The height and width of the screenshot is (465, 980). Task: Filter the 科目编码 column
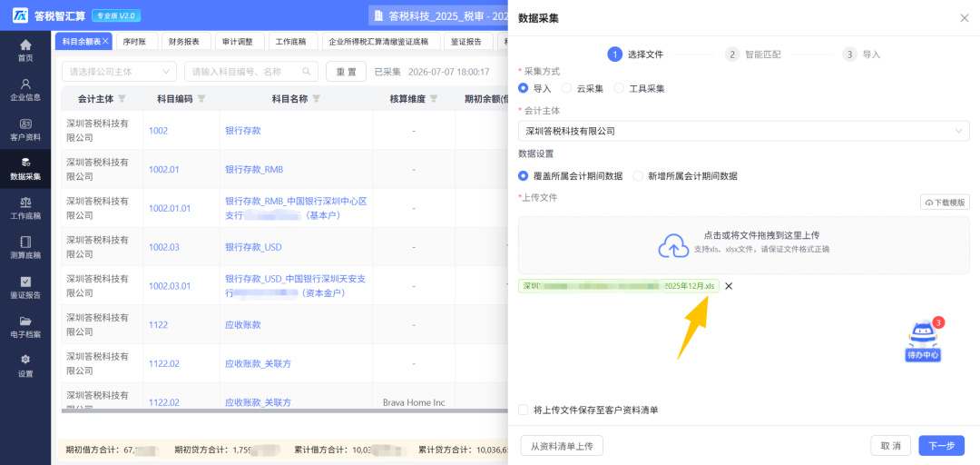pos(201,99)
